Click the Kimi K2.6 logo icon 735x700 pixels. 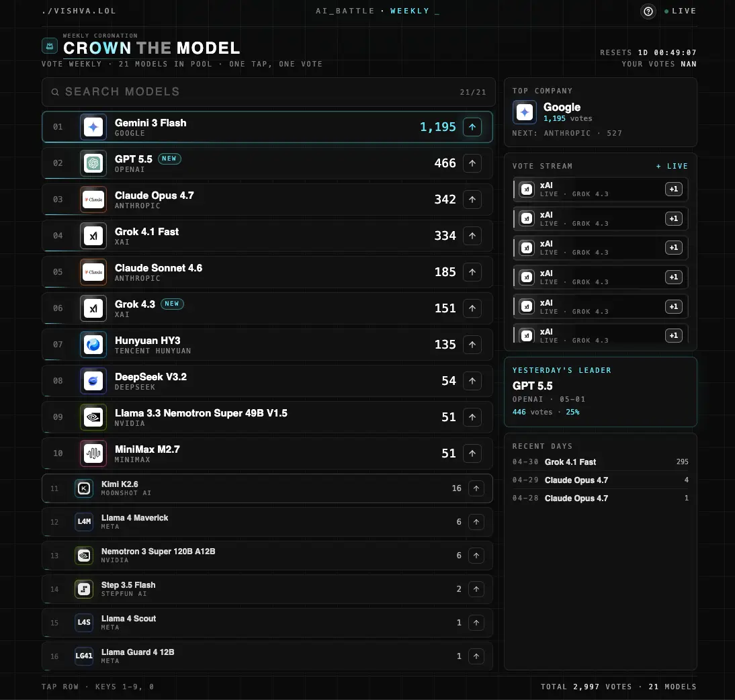coord(84,488)
